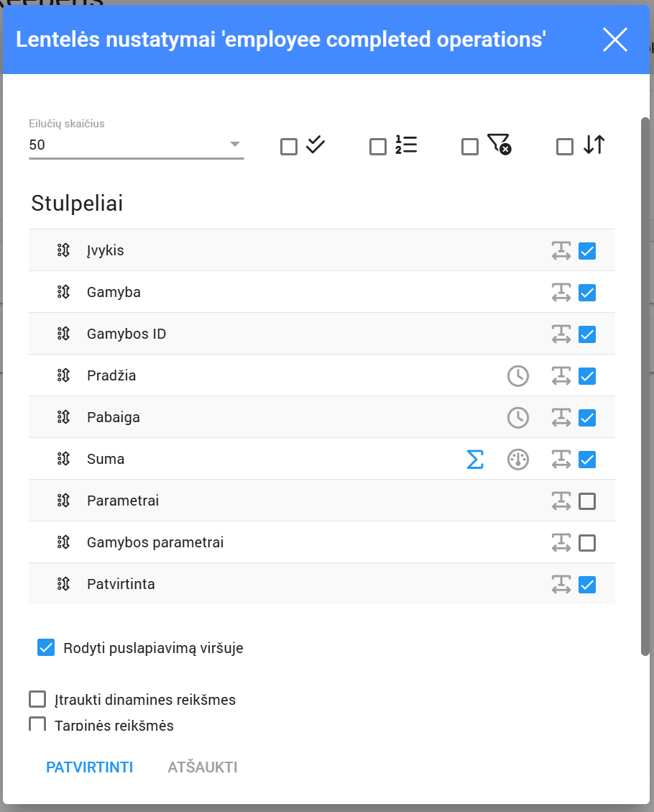654x812 pixels.
Task: Click the clock icon in Pradžia row
Action: 518,376
